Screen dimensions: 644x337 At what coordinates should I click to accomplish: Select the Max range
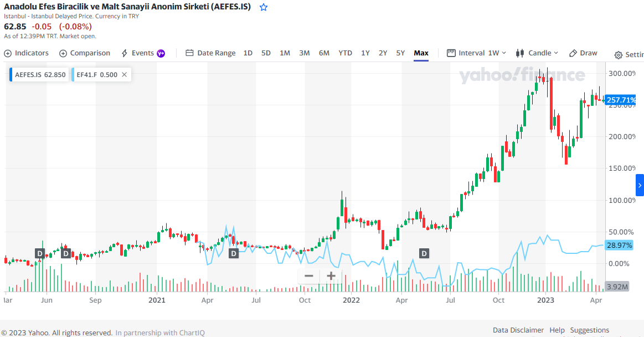pos(421,53)
